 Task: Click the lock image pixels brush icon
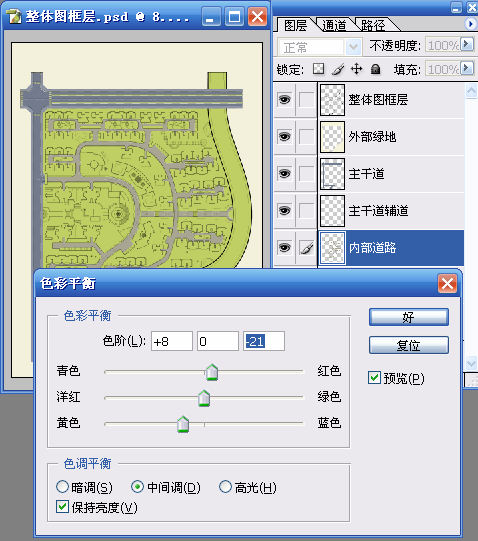(338, 69)
